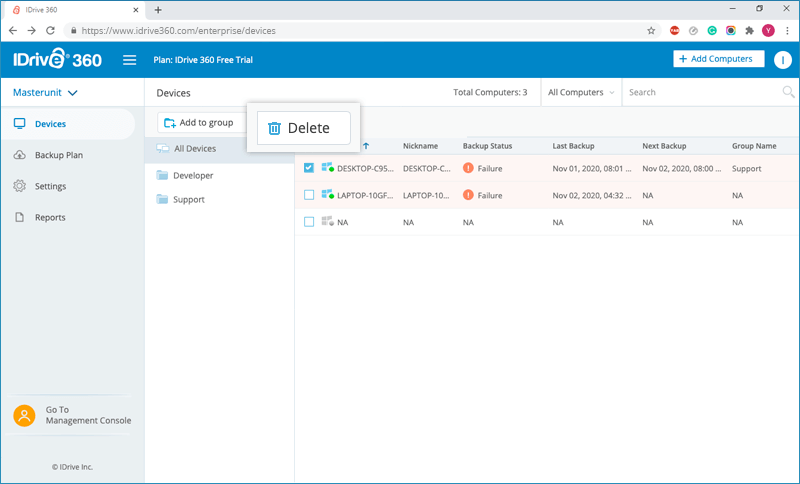The width and height of the screenshot is (800, 484).
Task: Check the LAPTOP-10GF device checkbox
Action: click(309, 195)
